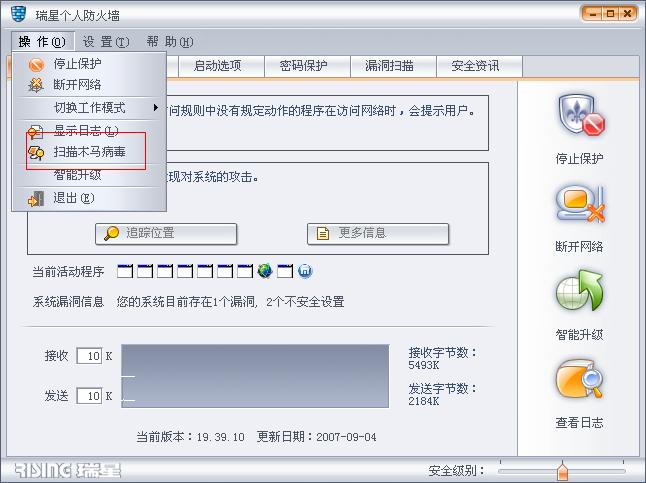Click the Rising shield logo in title bar

point(18,14)
